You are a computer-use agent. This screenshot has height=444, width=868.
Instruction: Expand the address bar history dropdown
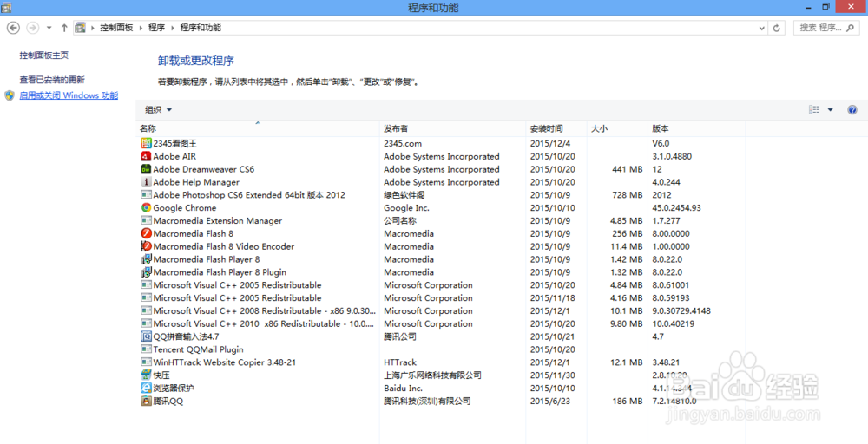point(762,28)
